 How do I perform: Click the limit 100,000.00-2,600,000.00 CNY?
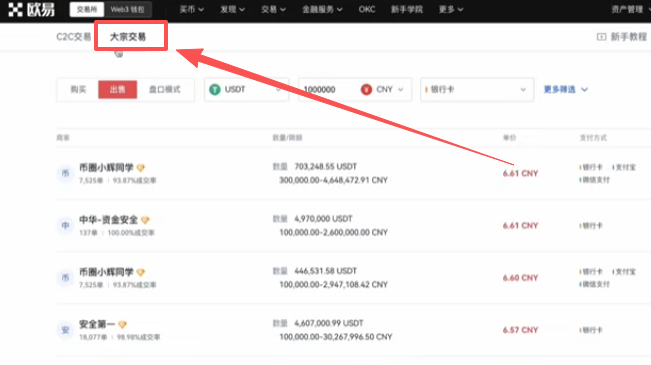point(333,233)
